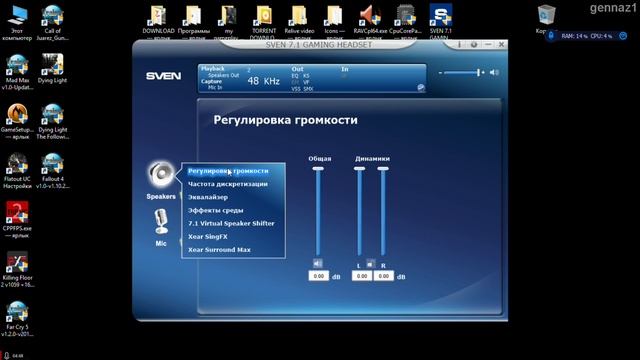Toggle the speaker mute icon beside top volume slider
This screenshot has width=640, height=360.
[494, 72]
